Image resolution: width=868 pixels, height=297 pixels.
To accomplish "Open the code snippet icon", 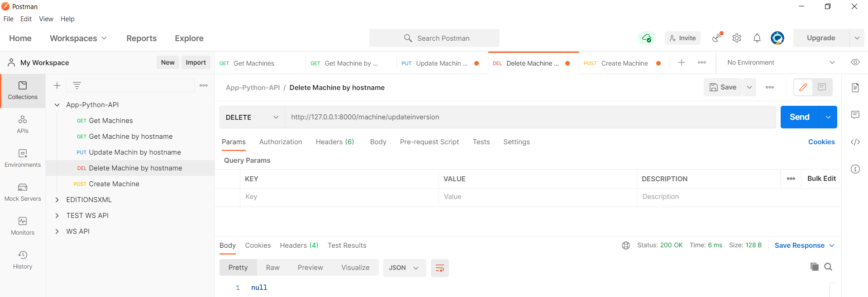I will click(855, 142).
